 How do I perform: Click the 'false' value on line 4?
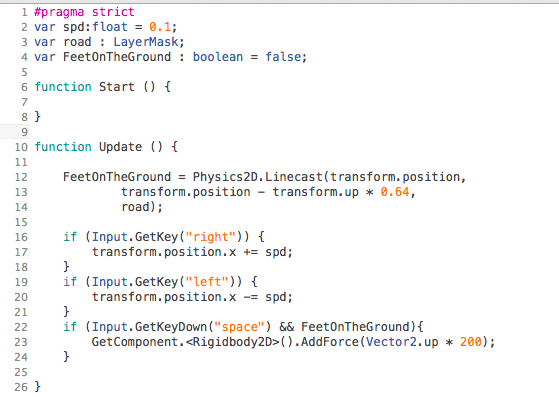[x=283, y=57]
